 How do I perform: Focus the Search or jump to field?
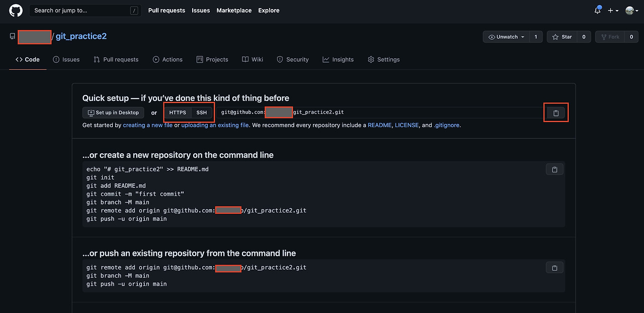pos(85,11)
